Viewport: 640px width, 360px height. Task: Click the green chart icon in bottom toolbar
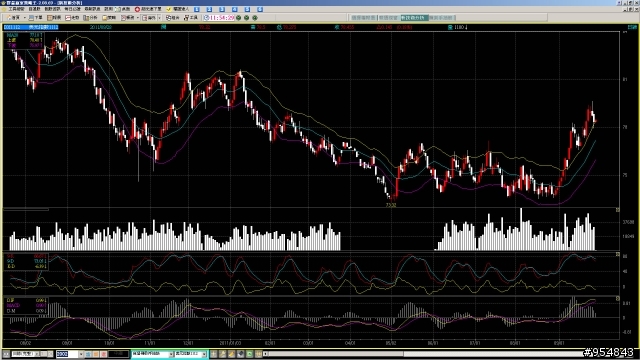click(249, 354)
